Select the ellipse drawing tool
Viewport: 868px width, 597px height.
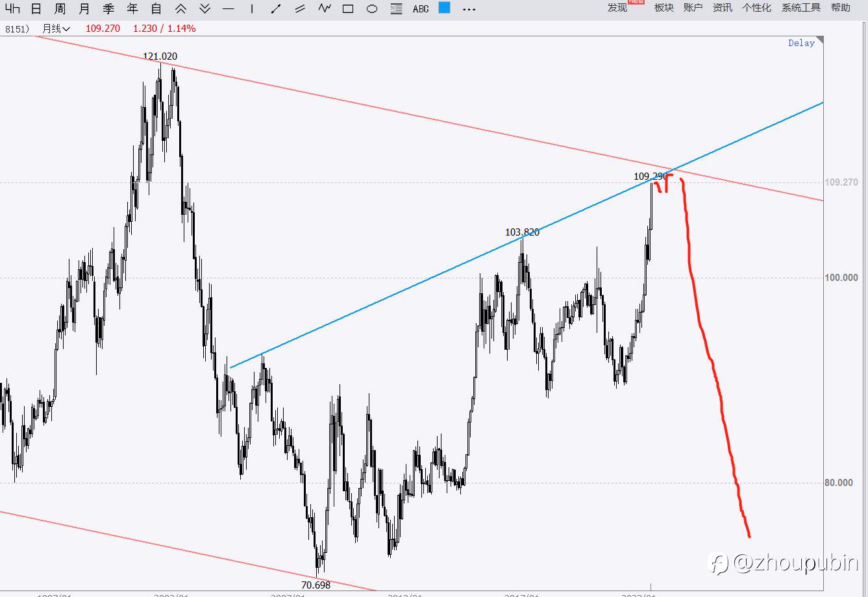tap(372, 9)
